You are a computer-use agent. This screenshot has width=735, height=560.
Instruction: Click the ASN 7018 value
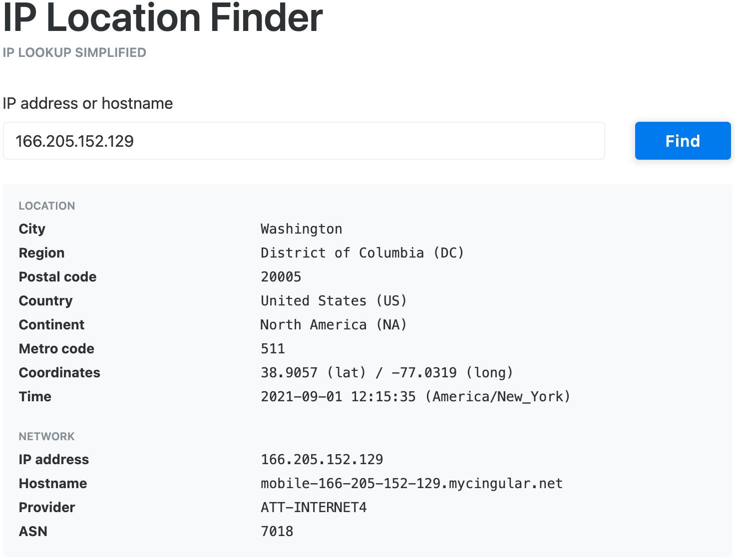coord(277,531)
